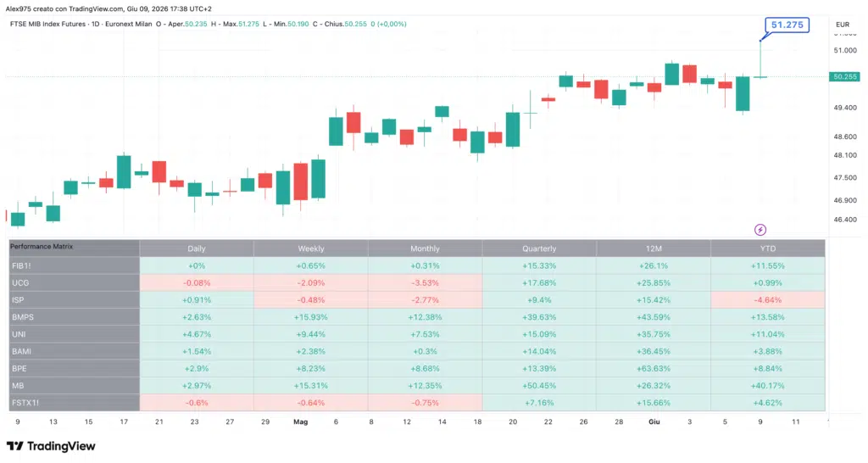Click the BAMI row label
The image size is (868, 463).
(75, 352)
